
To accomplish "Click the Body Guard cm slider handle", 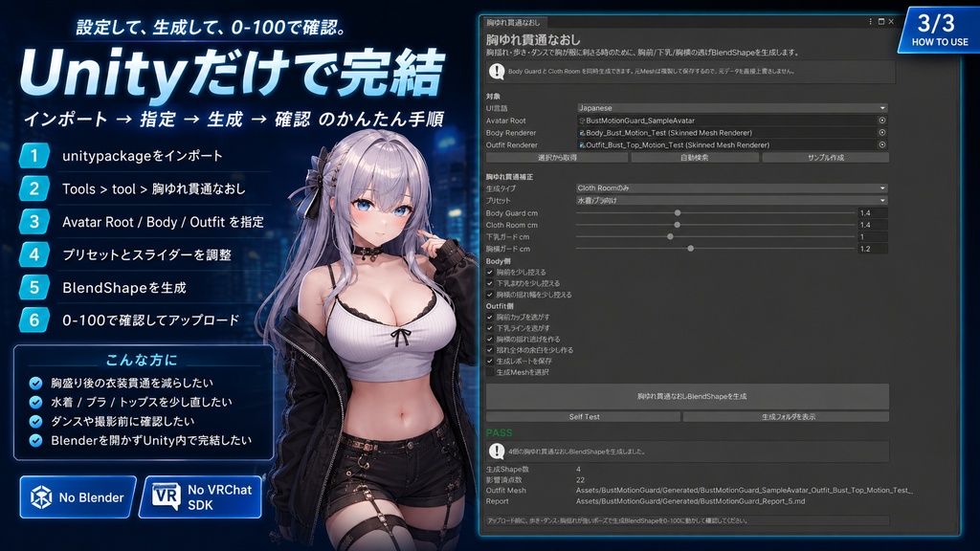I will (678, 213).
